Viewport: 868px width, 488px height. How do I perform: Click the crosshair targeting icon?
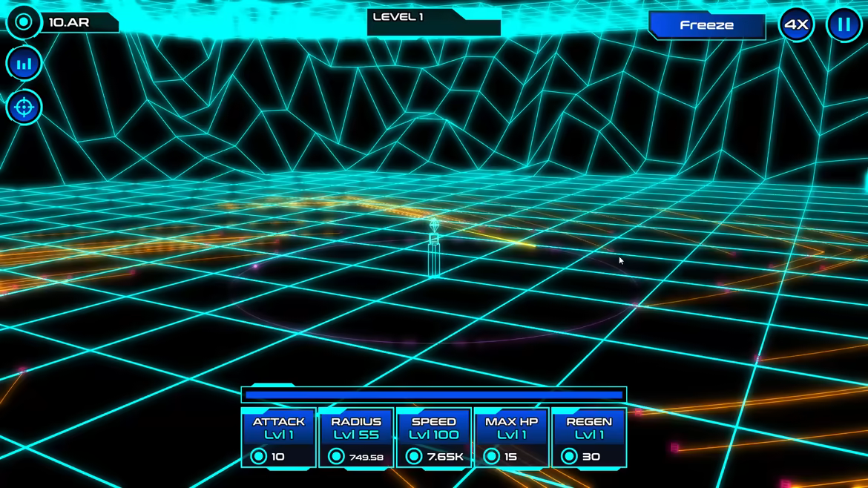[x=24, y=108]
